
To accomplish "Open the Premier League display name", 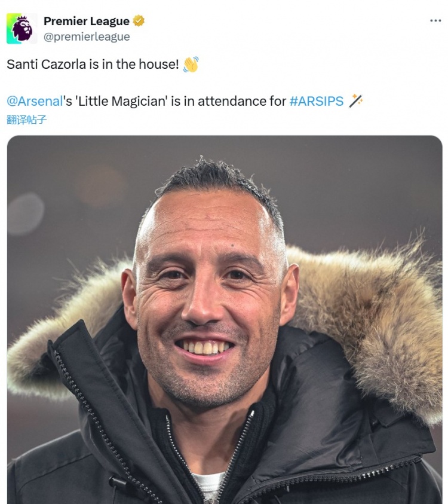I will coord(86,21).
